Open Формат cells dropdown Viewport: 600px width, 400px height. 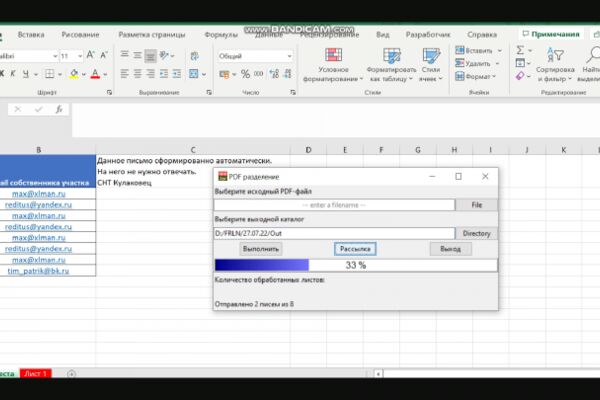tap(476, 77)
